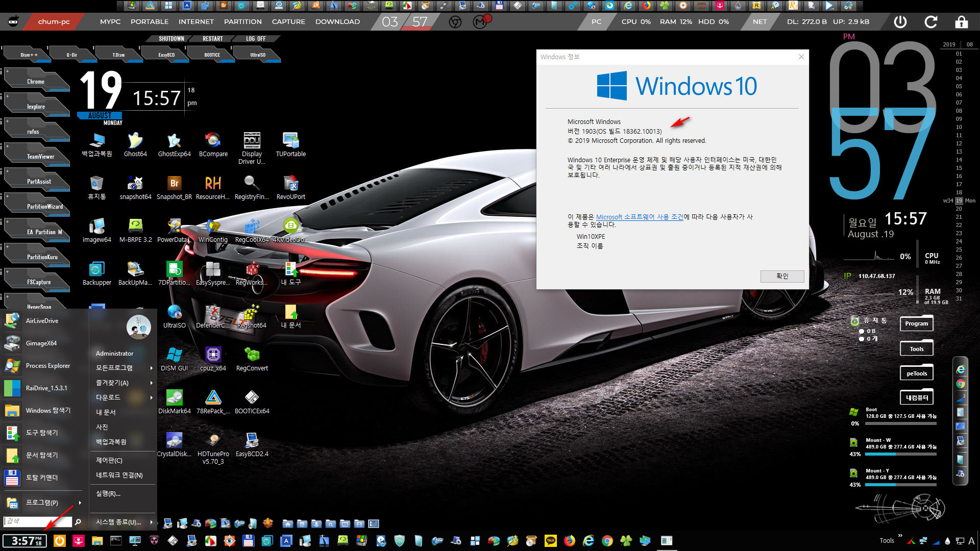The height and width of the screenshot is (551, 980).
Task: Open the CAPTURE menu
Action: pyautogui.click(x=288, y=22)
